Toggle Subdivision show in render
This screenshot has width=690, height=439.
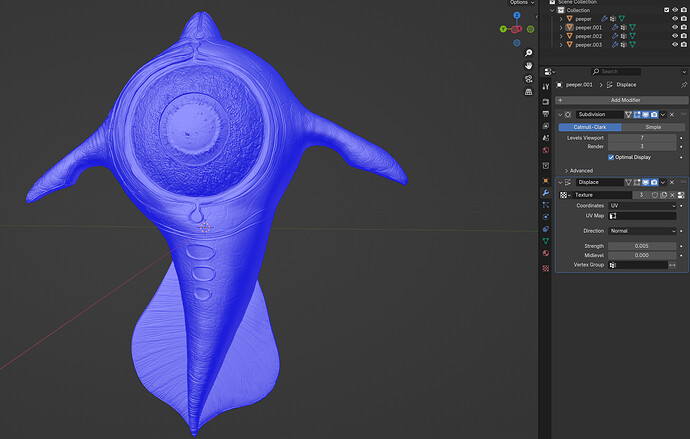point(654,114)
